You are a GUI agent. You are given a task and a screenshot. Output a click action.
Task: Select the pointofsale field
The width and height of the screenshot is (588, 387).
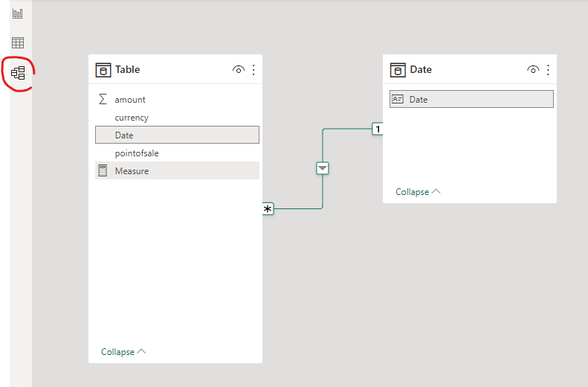pos(177,153)
